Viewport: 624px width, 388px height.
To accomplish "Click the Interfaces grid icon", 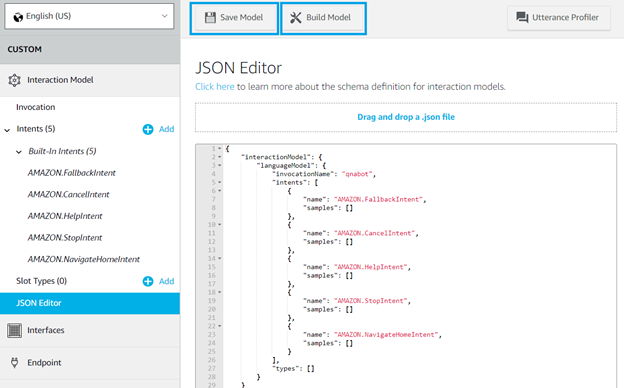I will [x=15, y=330].
